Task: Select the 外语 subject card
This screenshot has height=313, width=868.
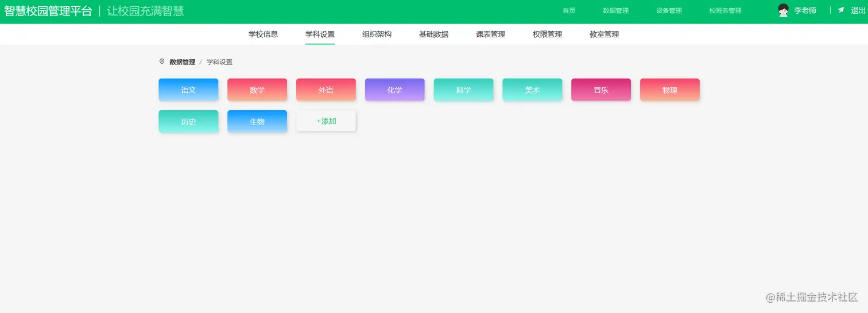Action: [326, 90]
